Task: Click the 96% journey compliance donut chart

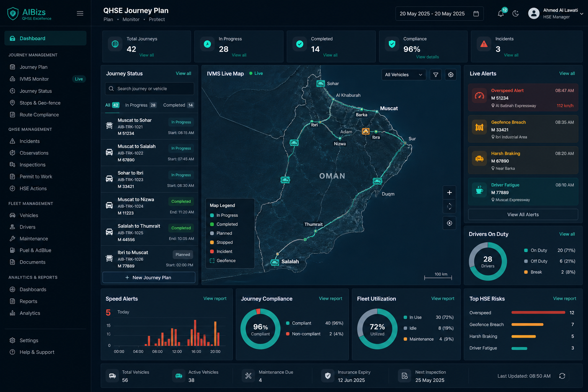Action: 260,329
